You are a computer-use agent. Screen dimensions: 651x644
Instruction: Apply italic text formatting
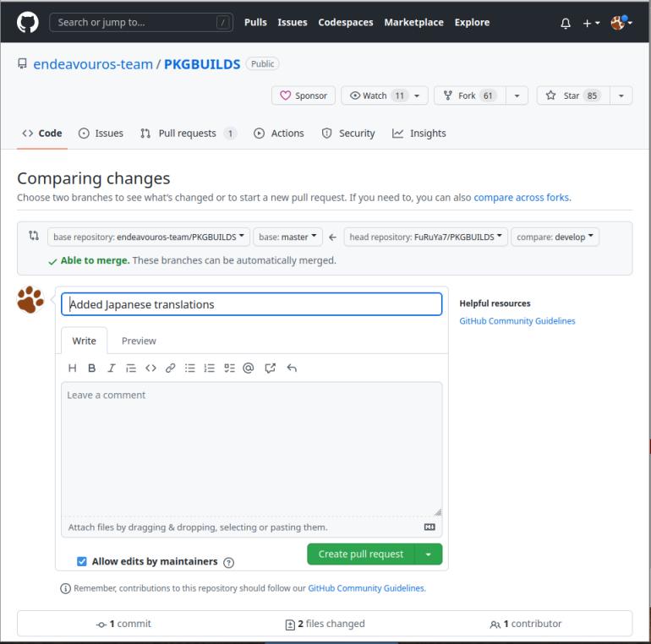tap(112, 368)
